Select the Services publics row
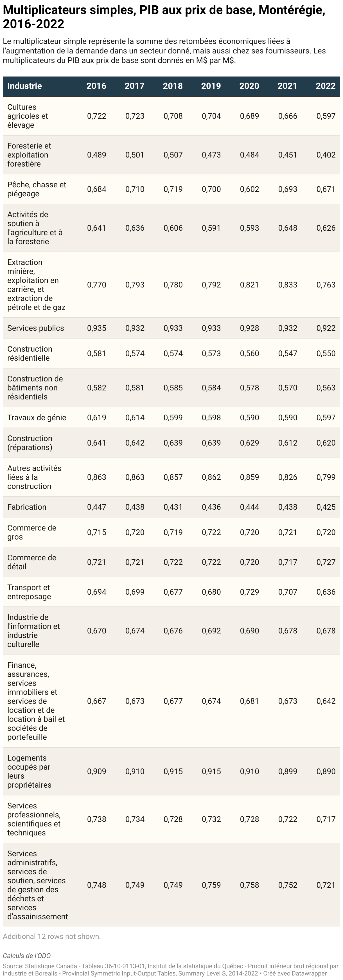This screenshot has height=980, width=343. (171, 328)
